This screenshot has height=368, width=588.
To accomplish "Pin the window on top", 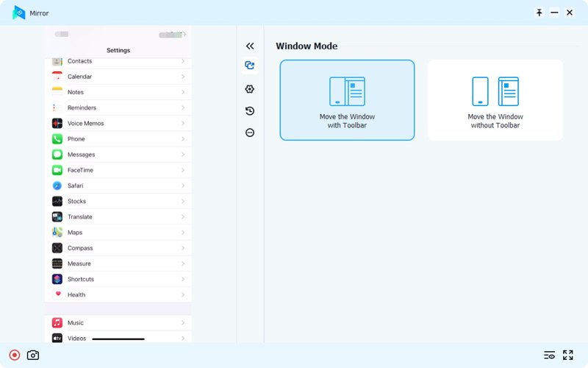I will coord(539,13).
